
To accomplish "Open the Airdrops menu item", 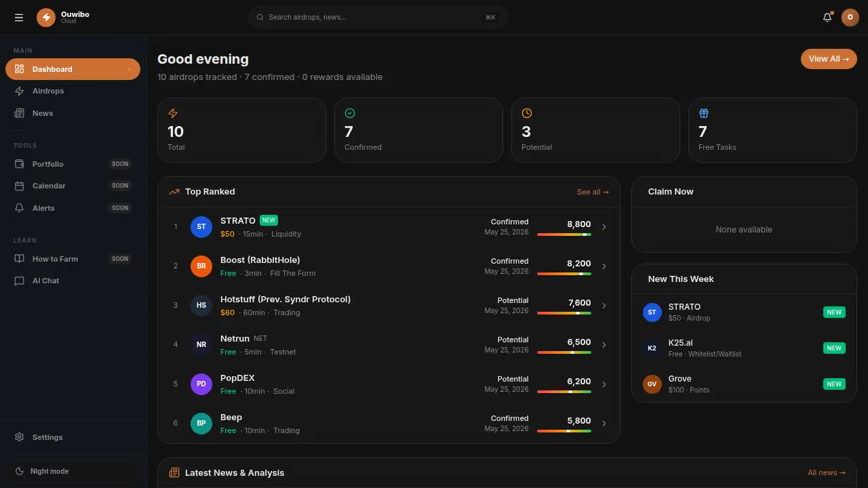I will 73,91.
